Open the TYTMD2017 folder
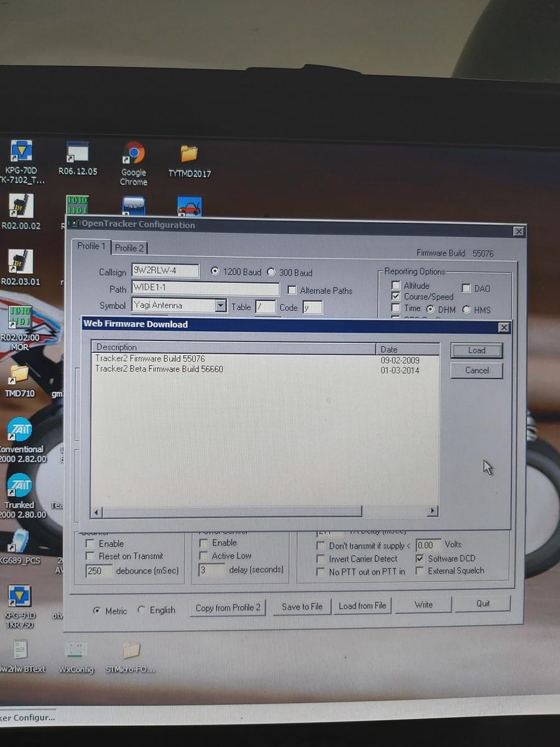 [x=189, y=161]
